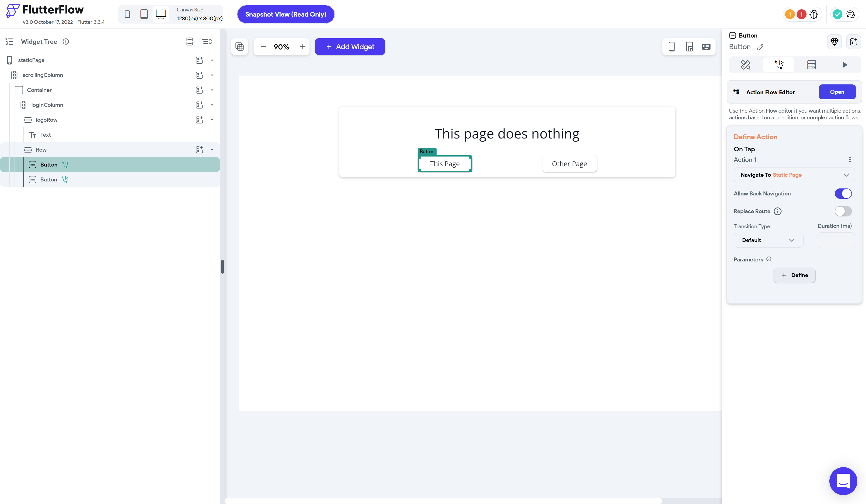This screenshot has height=504, width=866.
Task: Select the Other Page button on canvas
Action: (569, 164)
